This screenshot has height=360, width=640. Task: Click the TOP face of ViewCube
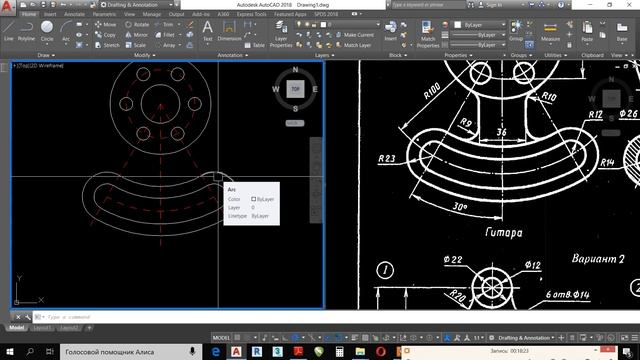295,89
